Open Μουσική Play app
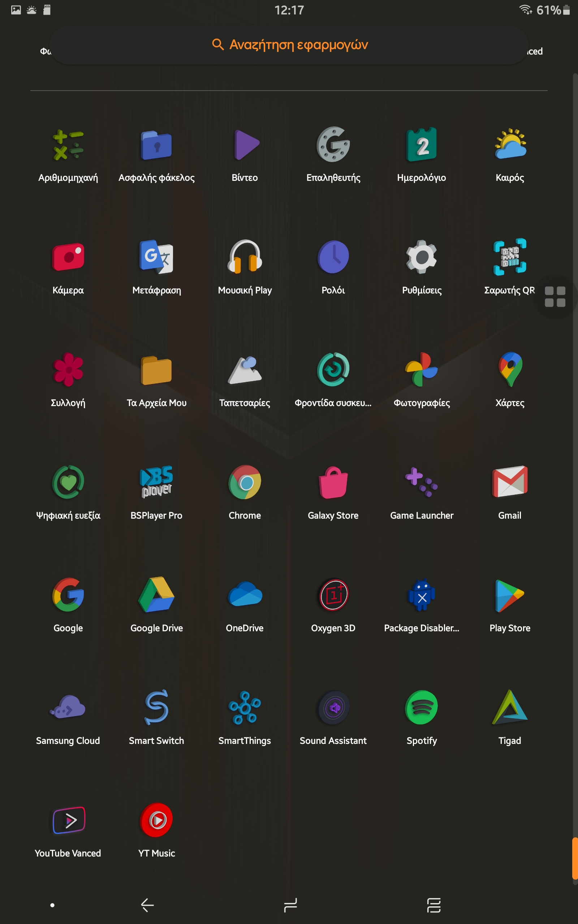Viewport: 578px width, 924px height. coord(245,257)
